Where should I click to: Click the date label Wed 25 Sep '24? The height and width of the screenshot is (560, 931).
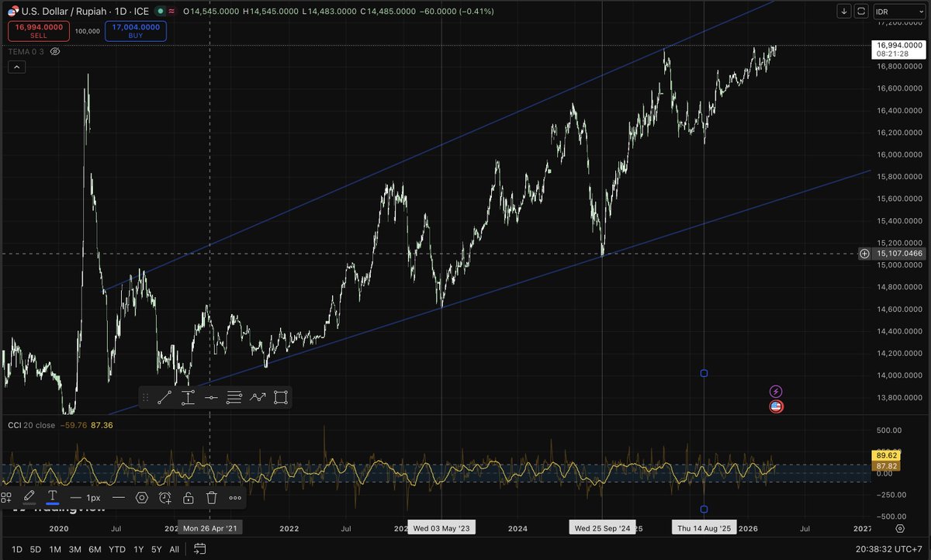pos(603,528)
